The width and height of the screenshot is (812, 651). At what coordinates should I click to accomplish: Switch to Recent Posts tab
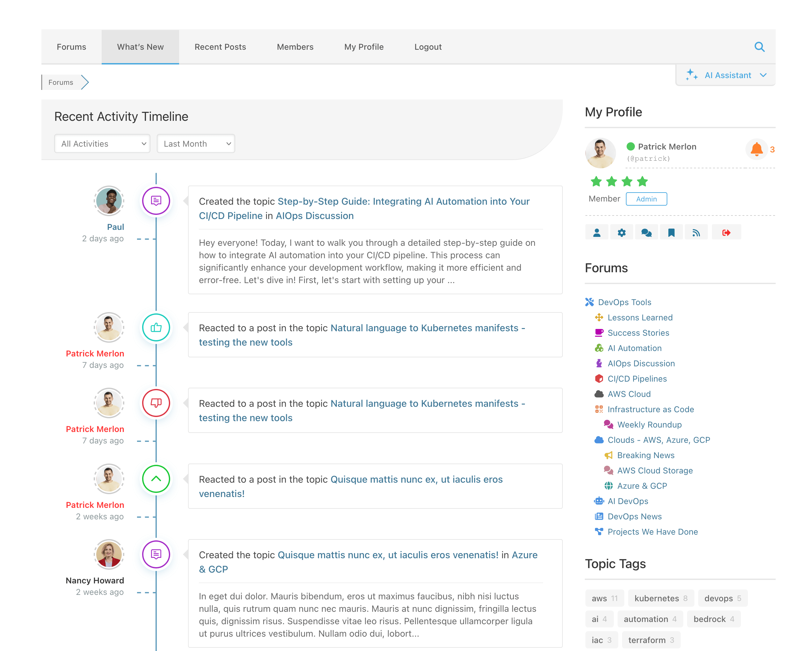click(x=220, y=47)
